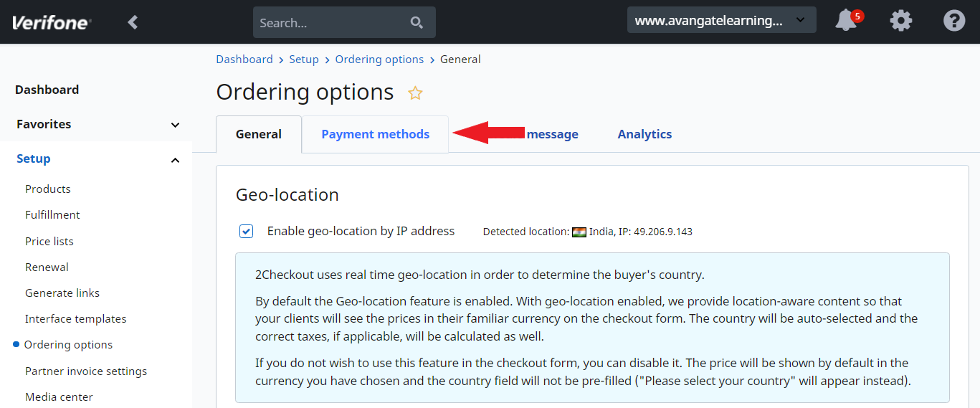Screen dimensions: 980x408
Task: Open notifications bell with 5 alerts
Action: coord(847,20)
